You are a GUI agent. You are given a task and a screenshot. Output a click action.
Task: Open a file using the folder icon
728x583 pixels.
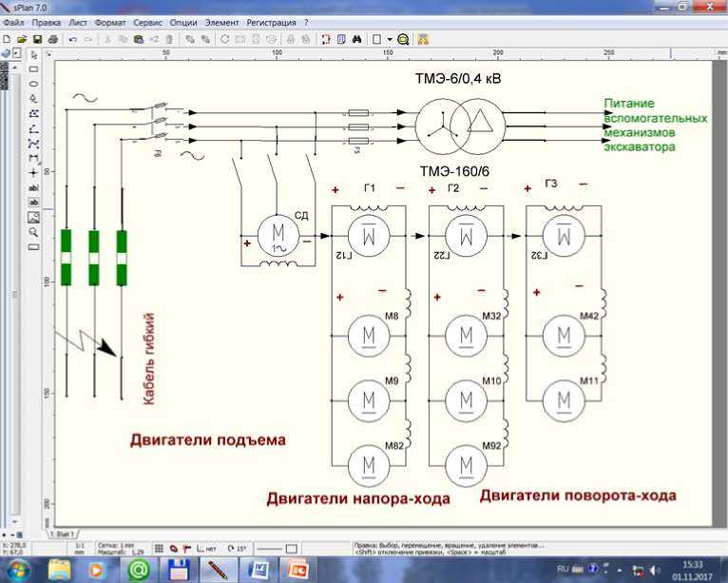(22, 40)
